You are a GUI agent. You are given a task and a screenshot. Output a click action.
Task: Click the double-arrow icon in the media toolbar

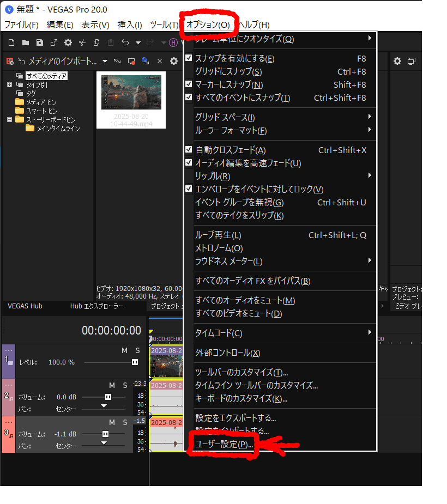click(117, 61)
